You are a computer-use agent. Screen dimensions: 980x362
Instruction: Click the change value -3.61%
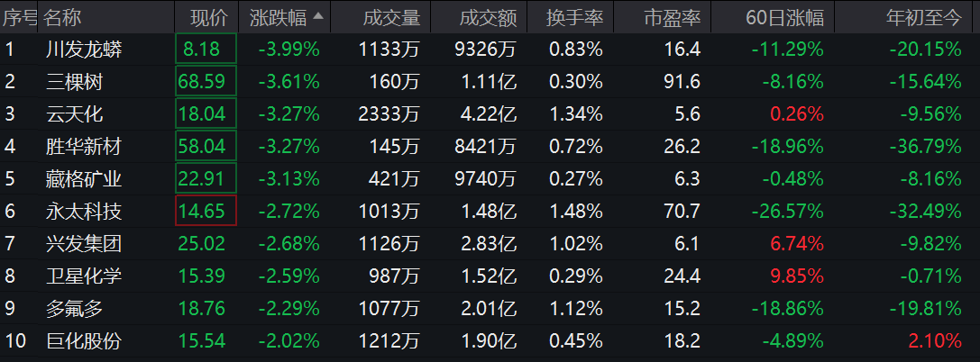click(289, 82)
